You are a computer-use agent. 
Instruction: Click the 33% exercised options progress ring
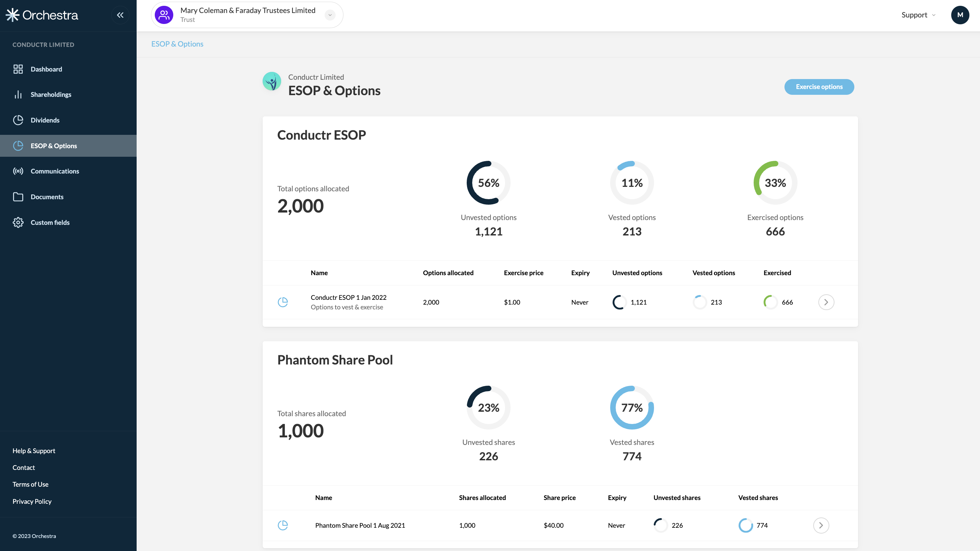coord(775,183)
